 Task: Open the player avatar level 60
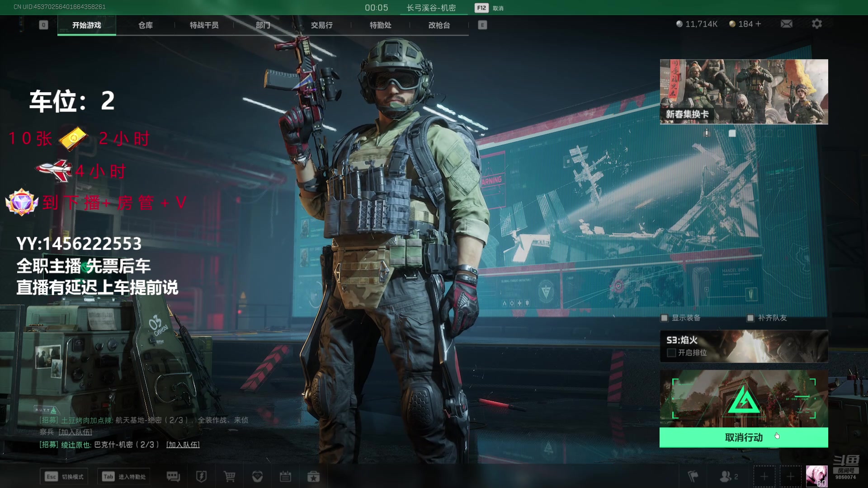point(817,477)
